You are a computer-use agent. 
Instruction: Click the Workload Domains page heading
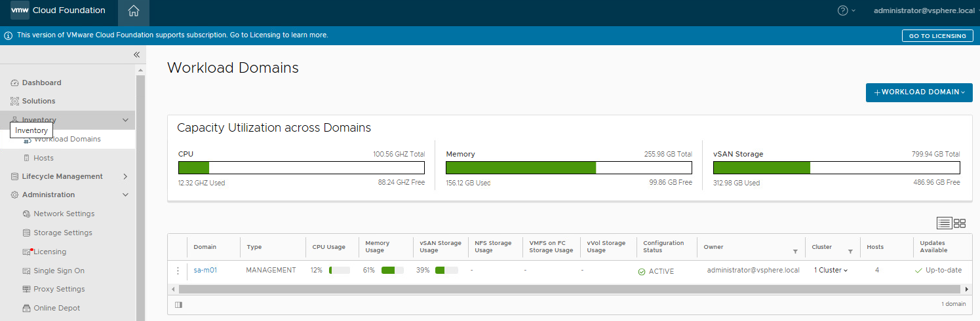pos(233,67)
